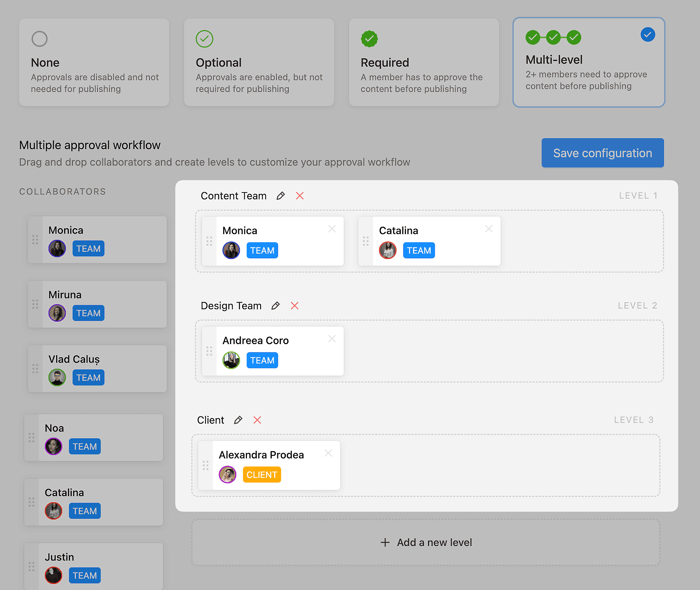700x590 pixels.
Task: Click Alexandra Prodea's avatar photo
Action: pos(228,474)
